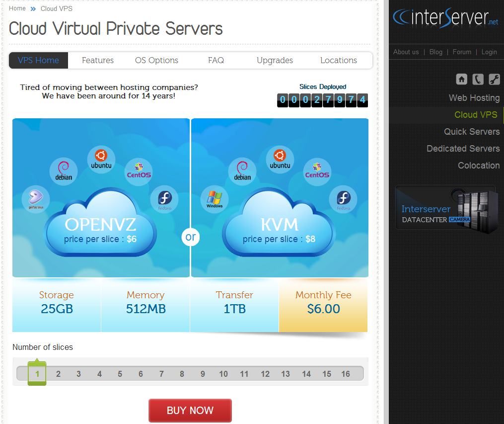Click the OpenVZ ubuntu logo
This screenshot has height=424, width=504.
[101, 160]
